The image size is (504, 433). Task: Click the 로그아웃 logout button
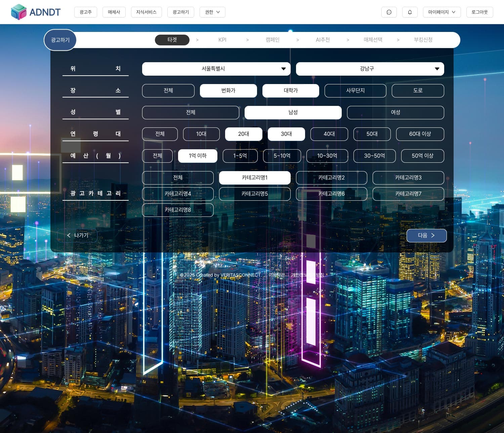pyautogui.click(x=479, y=12)
